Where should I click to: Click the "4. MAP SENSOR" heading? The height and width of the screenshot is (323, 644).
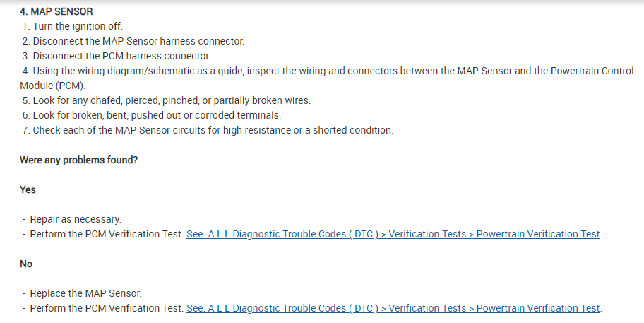point(56,12)
